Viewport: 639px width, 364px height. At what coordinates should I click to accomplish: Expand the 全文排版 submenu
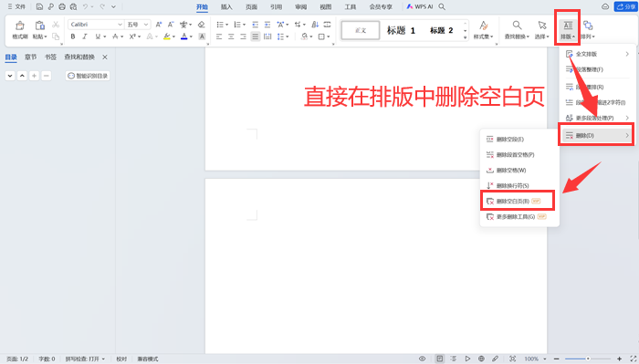pos(597,54)
